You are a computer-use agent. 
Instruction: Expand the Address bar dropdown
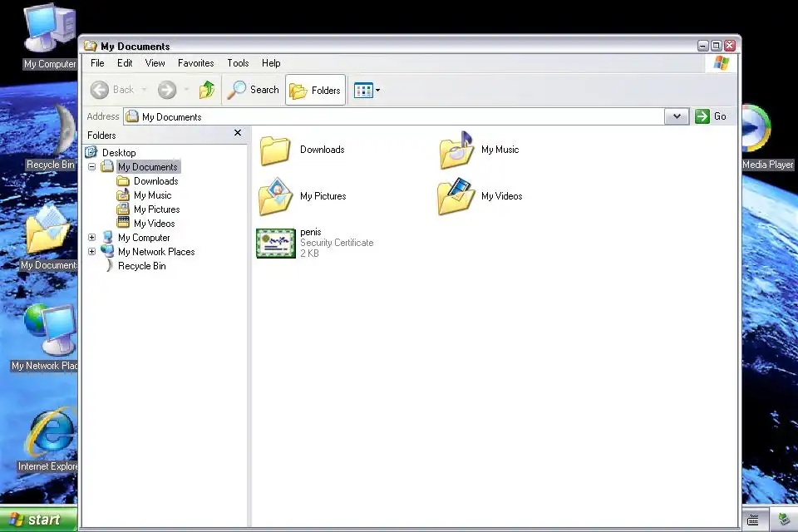(677, 116)
